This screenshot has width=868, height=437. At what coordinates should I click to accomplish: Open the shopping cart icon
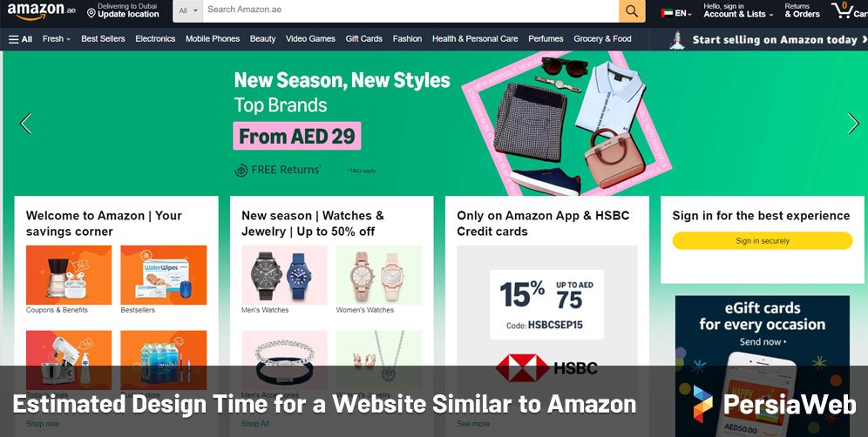(x=843, y=10)
